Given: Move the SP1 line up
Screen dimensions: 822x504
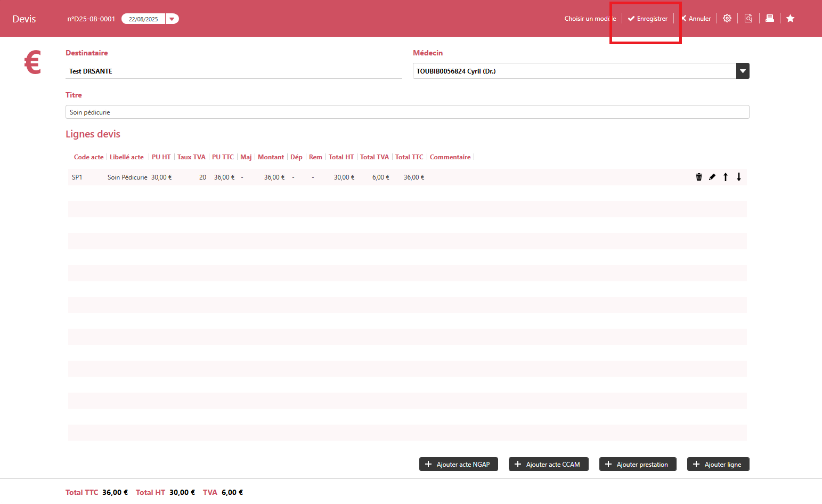Looking at the screenshot, I should pyautogui.click(x=726, y=177).
